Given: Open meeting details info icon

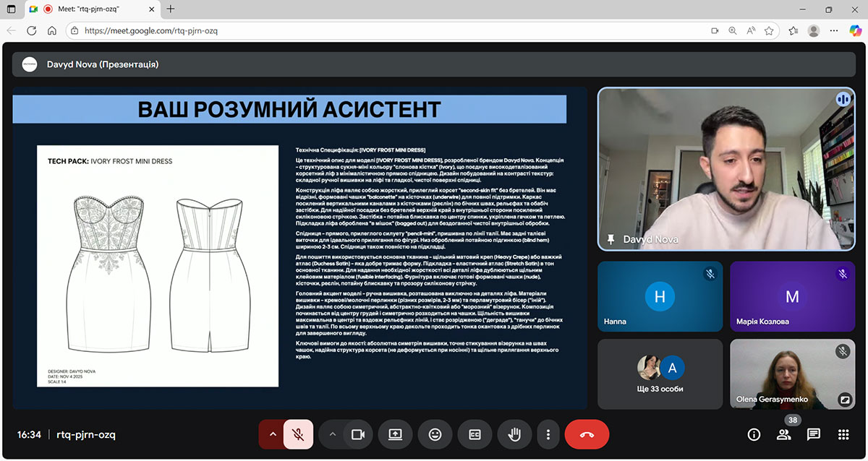Looking at the screenshot, I should [x=754, y=434].
